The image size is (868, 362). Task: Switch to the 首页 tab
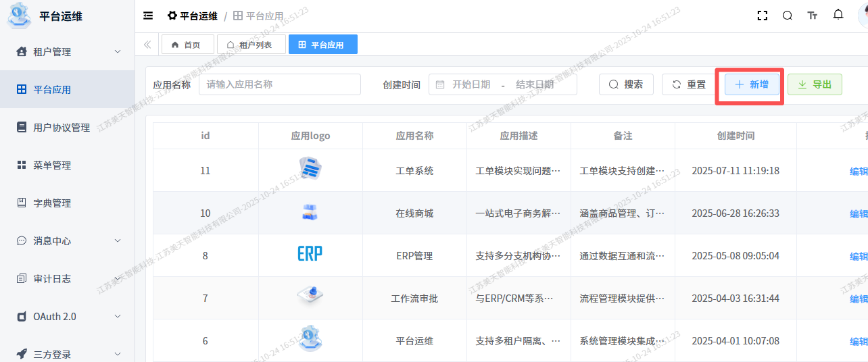[x=187, y=45]
